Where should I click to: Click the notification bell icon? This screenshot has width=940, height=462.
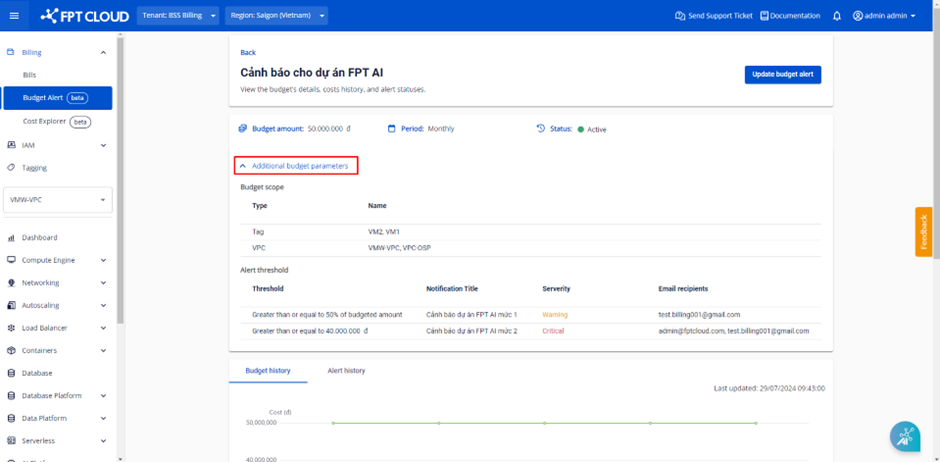[837, 16]
